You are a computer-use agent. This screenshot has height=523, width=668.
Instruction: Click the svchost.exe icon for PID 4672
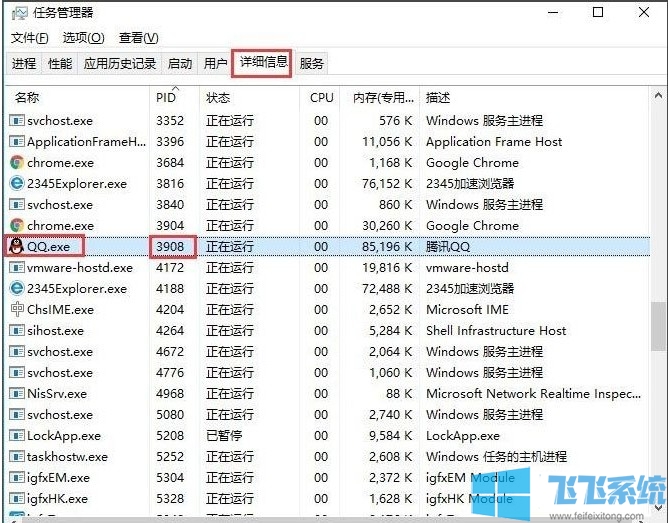[x=17, y=352]
